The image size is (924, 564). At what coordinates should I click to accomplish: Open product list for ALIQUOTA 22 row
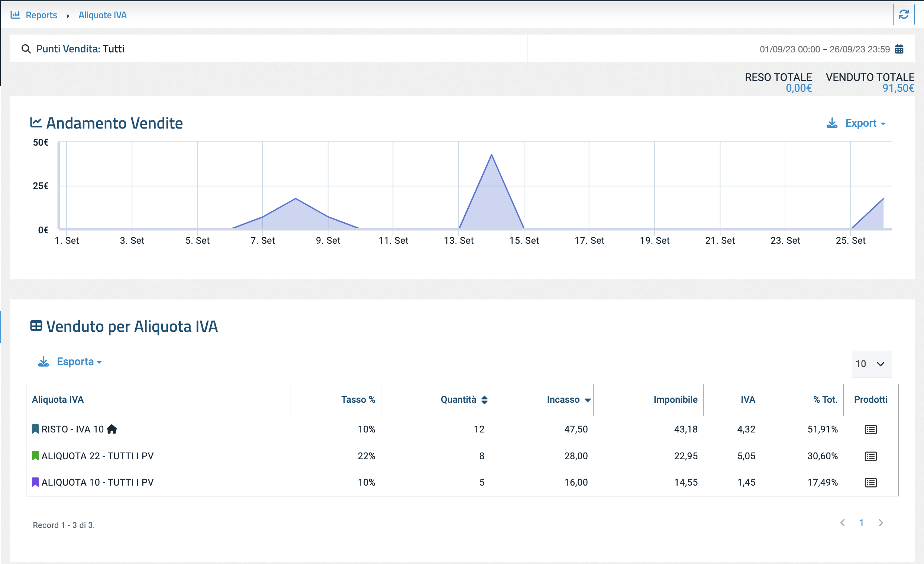click(x=870, y=456)
